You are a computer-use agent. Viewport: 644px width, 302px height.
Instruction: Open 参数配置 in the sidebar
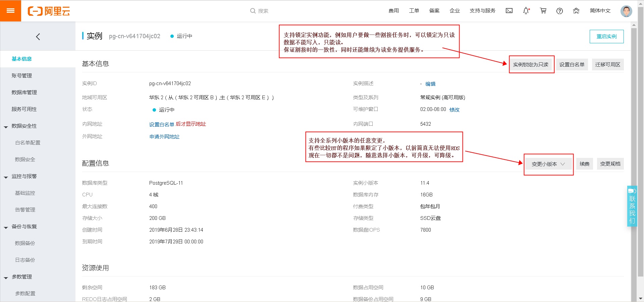pos(25,294)
